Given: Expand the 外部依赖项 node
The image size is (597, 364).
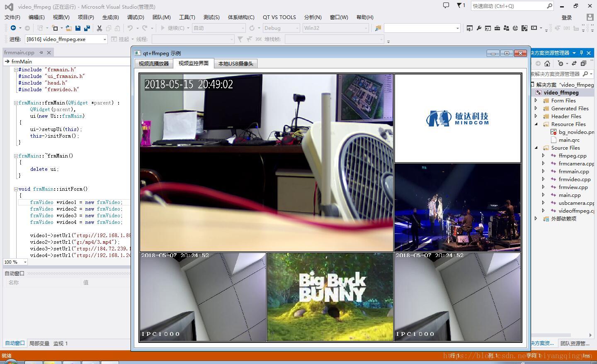Looking at the screenshot, I should [536, 218].
